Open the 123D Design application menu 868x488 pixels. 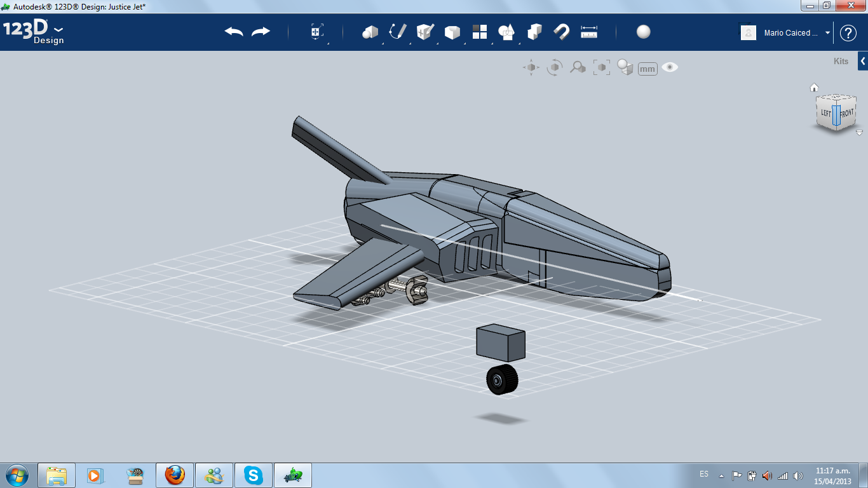point(33,32)
